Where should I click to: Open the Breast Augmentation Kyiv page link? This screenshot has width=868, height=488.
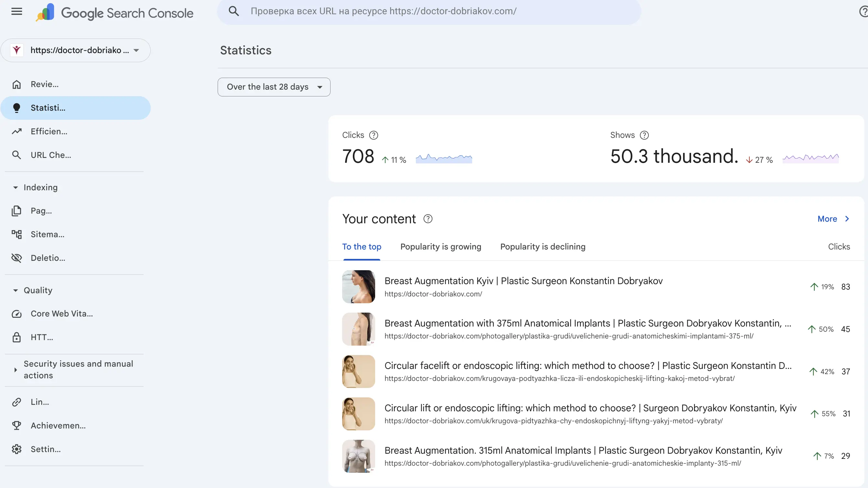524,281
